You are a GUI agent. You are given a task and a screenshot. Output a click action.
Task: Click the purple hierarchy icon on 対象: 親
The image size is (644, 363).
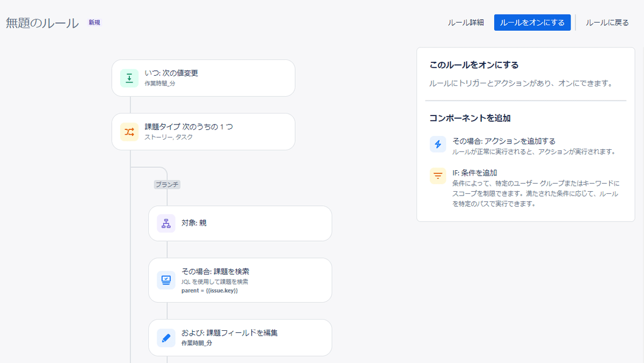coord(166,223)
